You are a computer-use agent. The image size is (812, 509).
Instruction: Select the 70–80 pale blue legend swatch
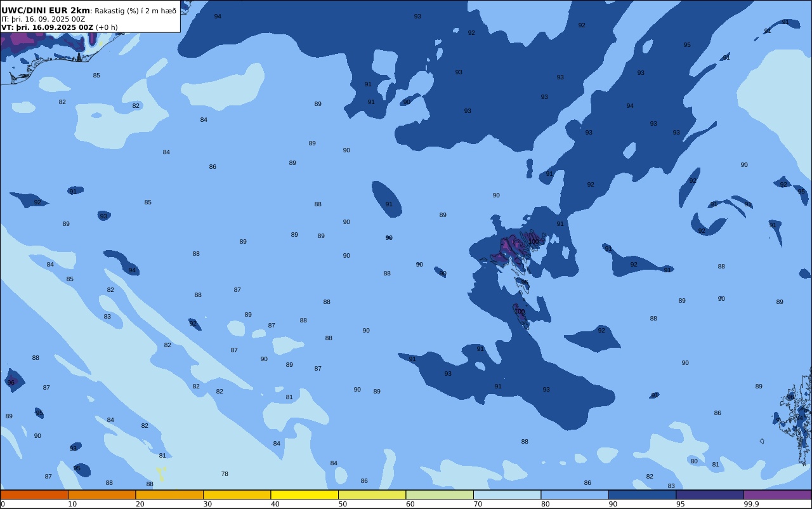point(507,494)
